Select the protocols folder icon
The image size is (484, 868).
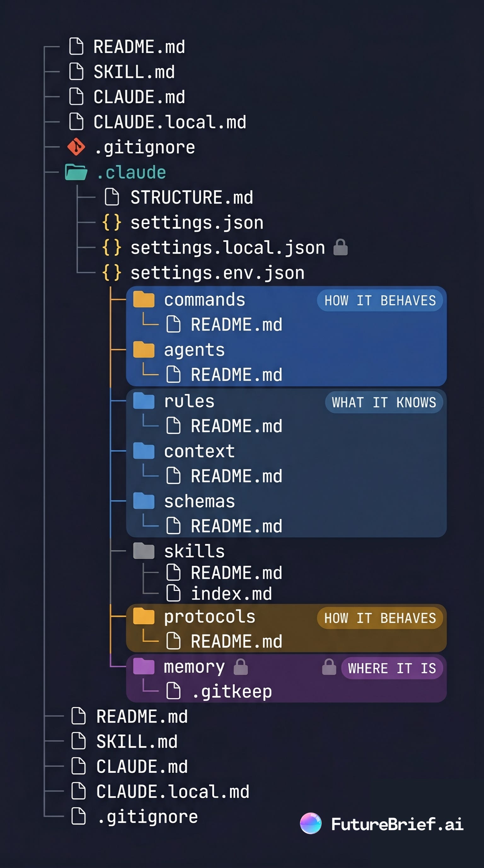pos(144,616)
